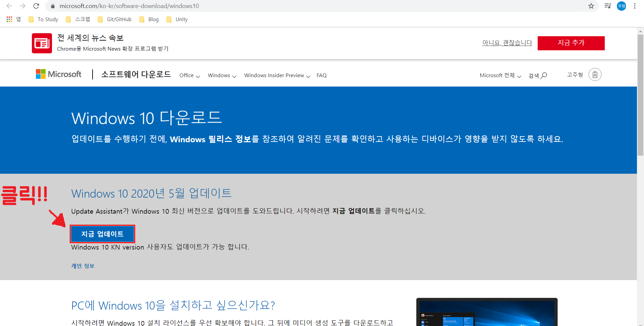
Task: Open the Windows 릴리스 정보 link
Action: (211, 139)
